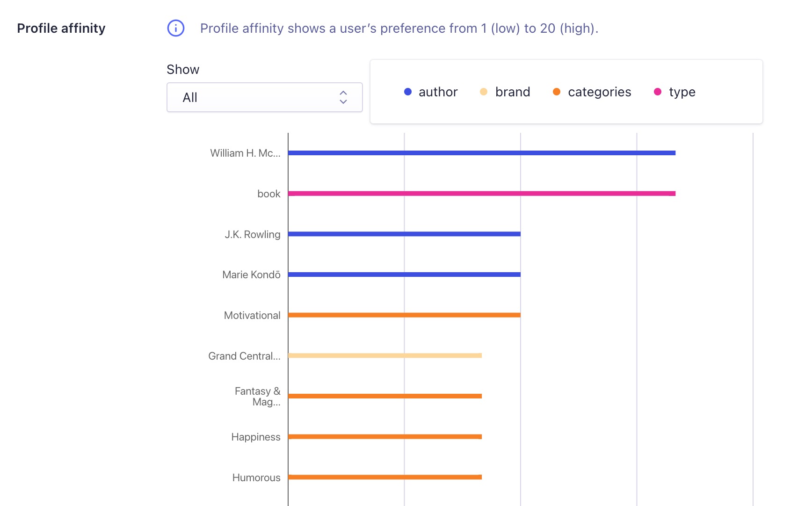Click the up-down chevron in Show selector
This screenshot has height=506, width=812.
tap(343, 97)
